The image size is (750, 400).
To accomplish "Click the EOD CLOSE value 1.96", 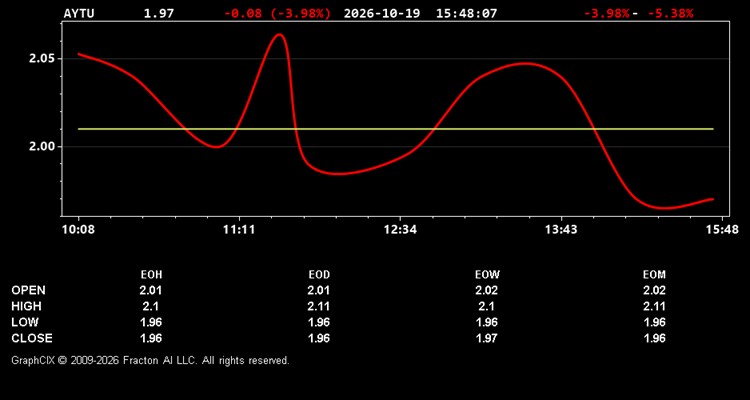I will coord(319,338).
